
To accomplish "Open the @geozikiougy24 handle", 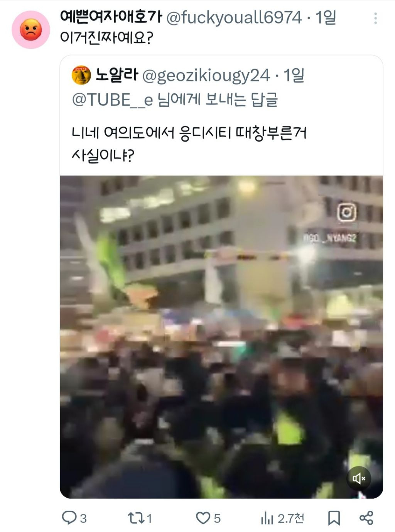I will point(206,76).
